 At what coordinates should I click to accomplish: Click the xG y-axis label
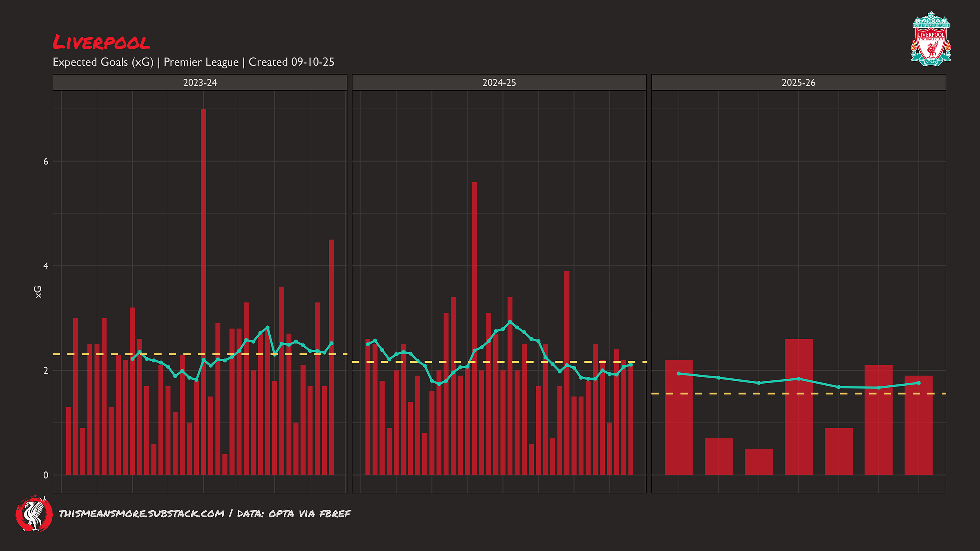(38, 291)
